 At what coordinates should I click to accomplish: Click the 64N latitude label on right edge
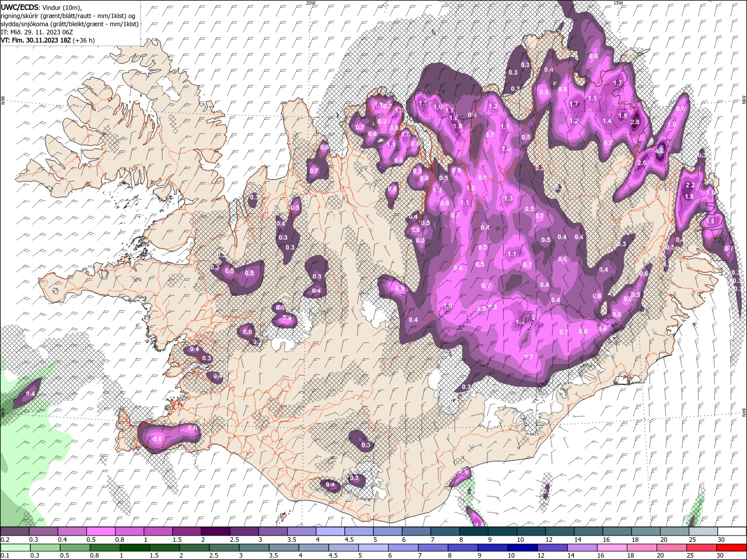point(744,411)
